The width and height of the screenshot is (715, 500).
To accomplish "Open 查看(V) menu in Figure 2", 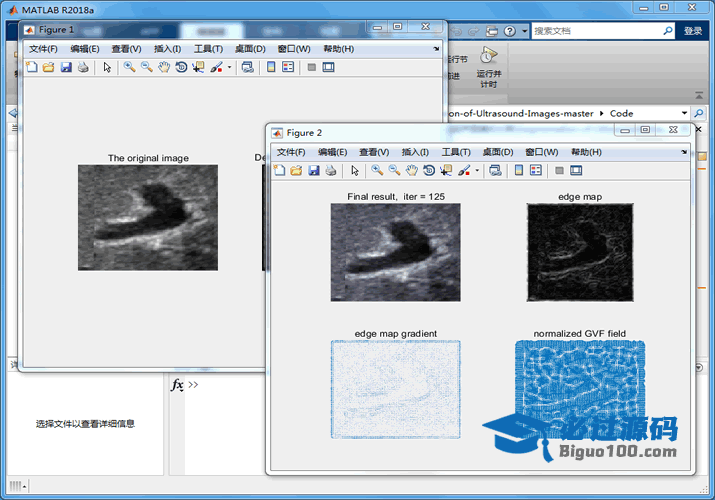I will pos(374,152).
